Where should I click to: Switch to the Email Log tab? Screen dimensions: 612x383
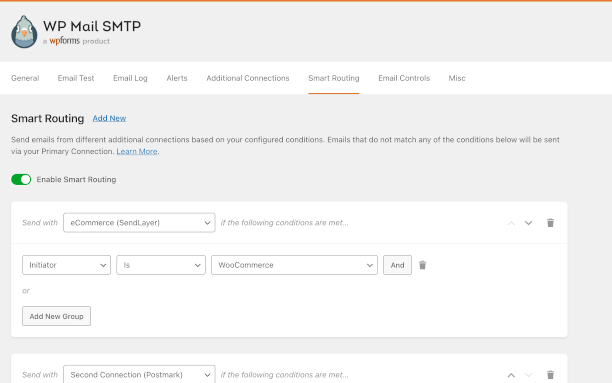click(130, 78)
